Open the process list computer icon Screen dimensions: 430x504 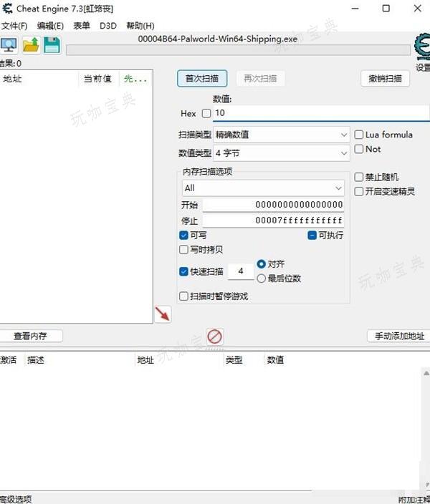[9, 45]
